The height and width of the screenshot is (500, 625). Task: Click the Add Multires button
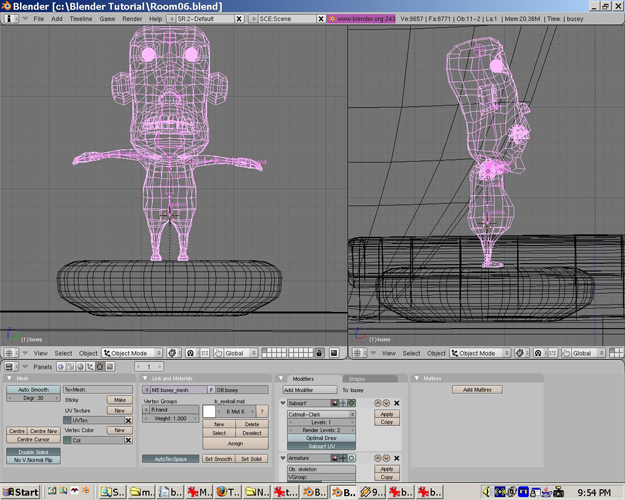coord(477,389)
